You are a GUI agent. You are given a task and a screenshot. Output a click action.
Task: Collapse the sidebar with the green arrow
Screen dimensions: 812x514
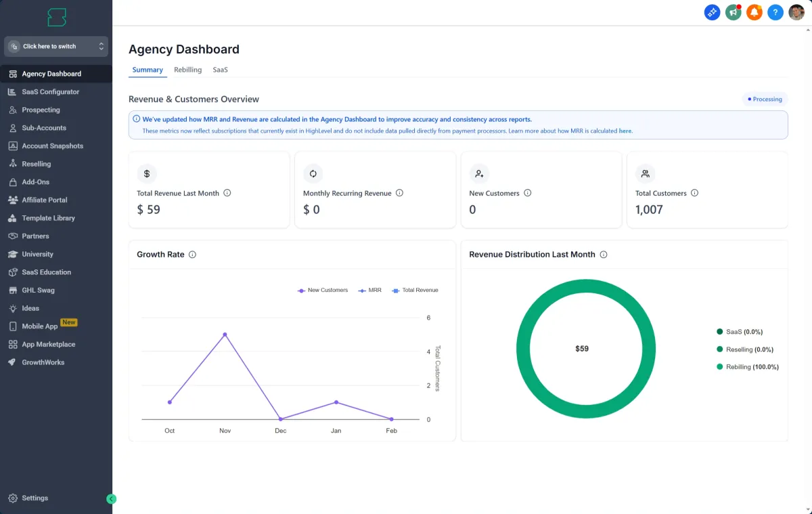tap(112, 499)
